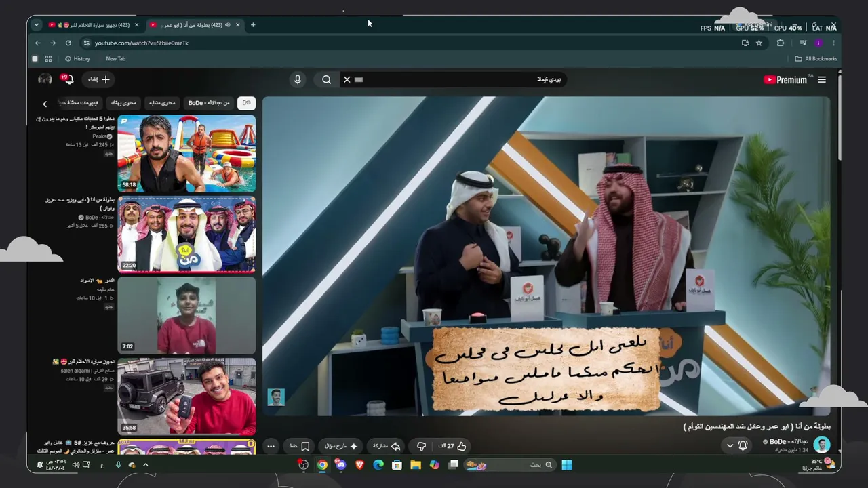Screen dimensions: 868x488
Task: Click inside the YouTube search field
Action: pos(461,79)
